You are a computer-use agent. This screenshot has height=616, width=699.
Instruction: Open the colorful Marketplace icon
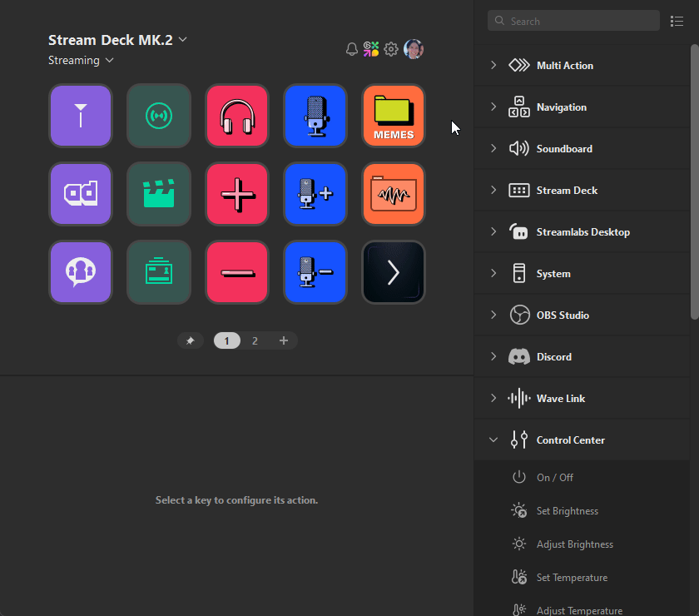pyautogui.click(x=371, y=49)
